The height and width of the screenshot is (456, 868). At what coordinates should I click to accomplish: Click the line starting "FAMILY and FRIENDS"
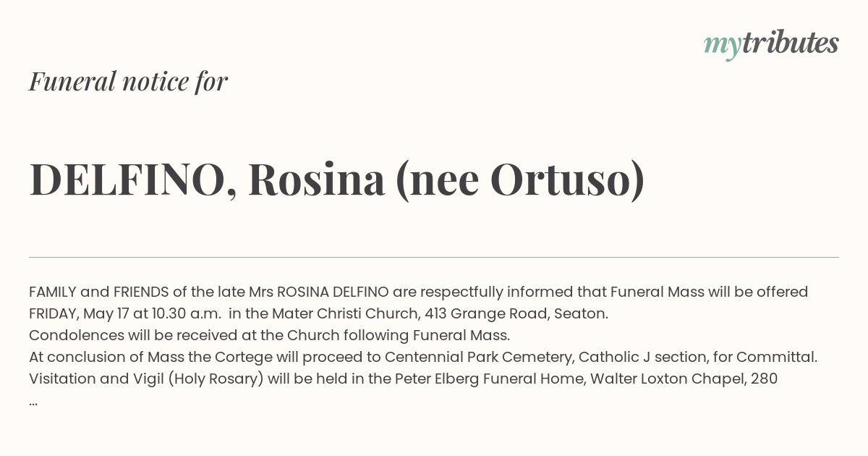418,292
